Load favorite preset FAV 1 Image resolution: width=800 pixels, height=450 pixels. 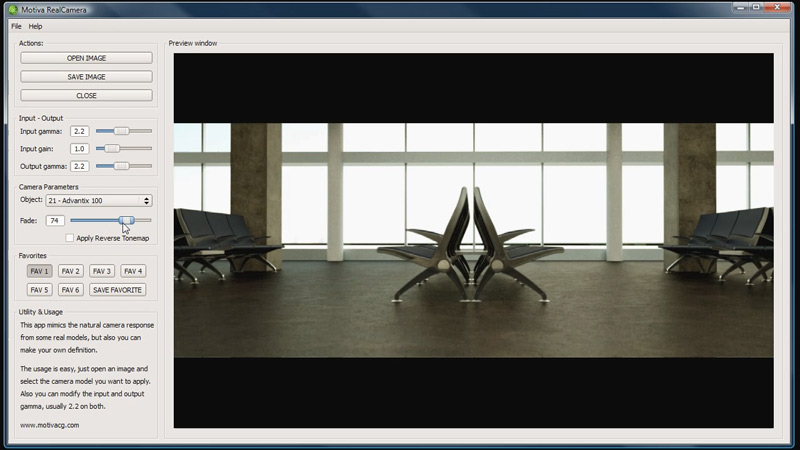[x=39, y=271]
